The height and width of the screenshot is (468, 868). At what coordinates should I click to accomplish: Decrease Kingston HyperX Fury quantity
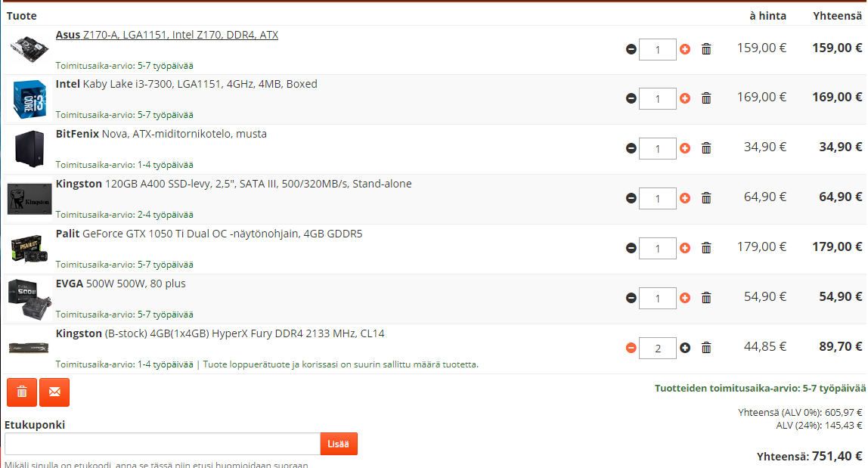631,348
